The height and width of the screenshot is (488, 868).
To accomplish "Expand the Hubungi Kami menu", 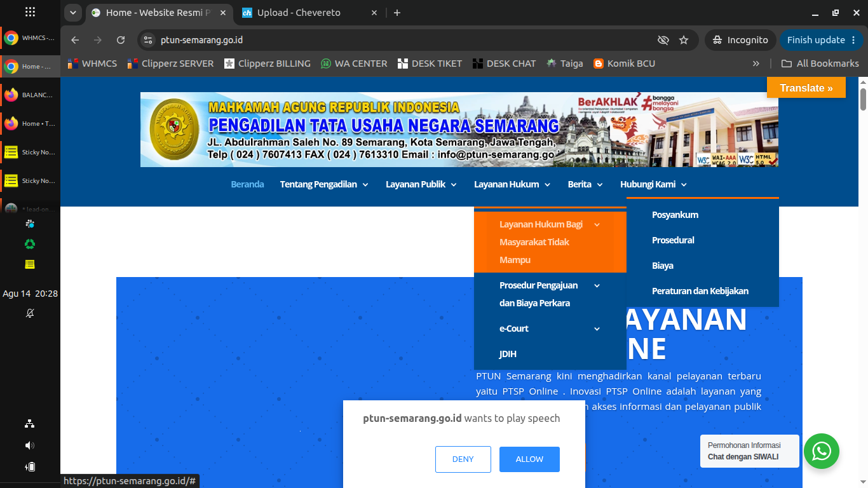I will (x=654, y=184).
